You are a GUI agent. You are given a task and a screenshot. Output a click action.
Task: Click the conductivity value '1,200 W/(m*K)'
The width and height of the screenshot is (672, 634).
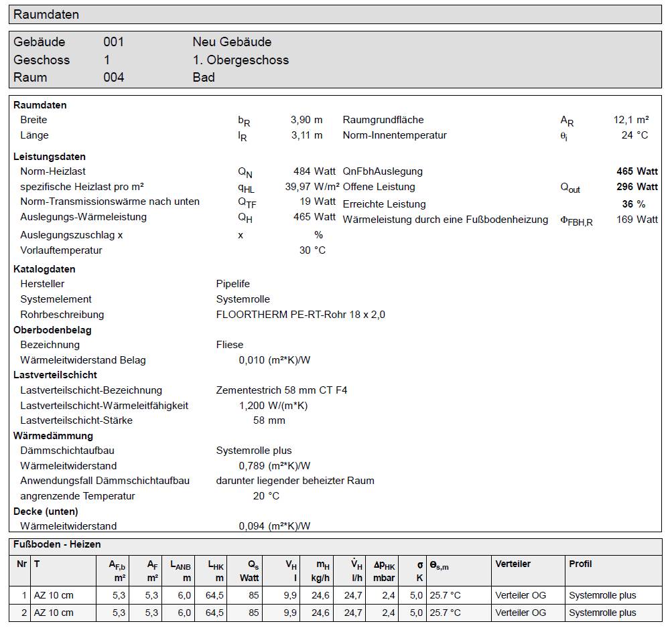click(x=273, y=406)
